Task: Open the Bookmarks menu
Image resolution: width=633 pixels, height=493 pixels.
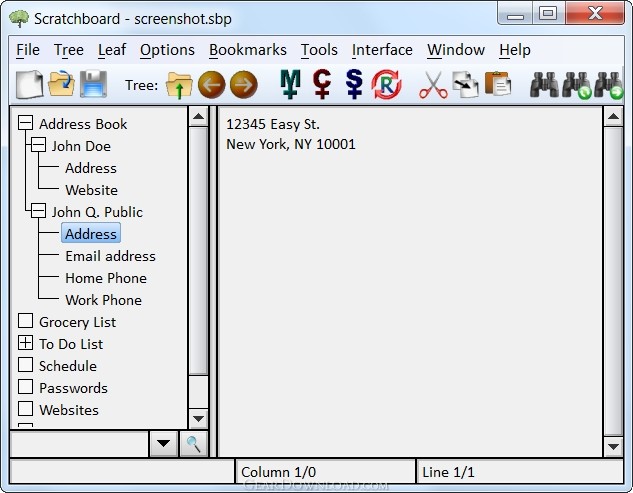Action: (248, 50)
